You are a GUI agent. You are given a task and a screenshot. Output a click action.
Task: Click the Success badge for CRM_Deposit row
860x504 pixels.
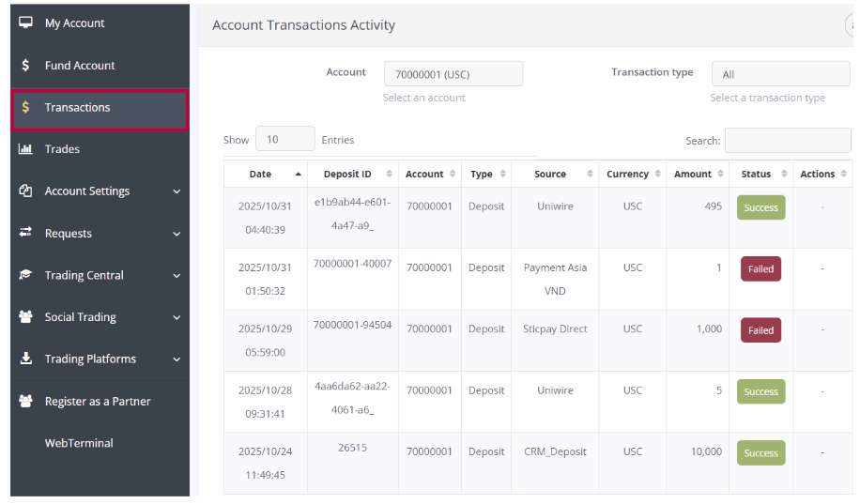point(760,453)
